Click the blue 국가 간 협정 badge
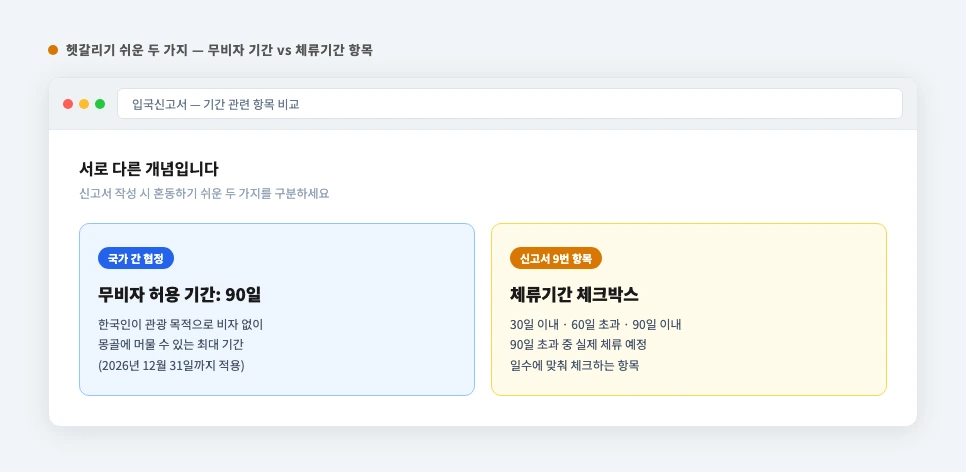The height and width of the screenshot is (472, 966). (x=136, y=258)
